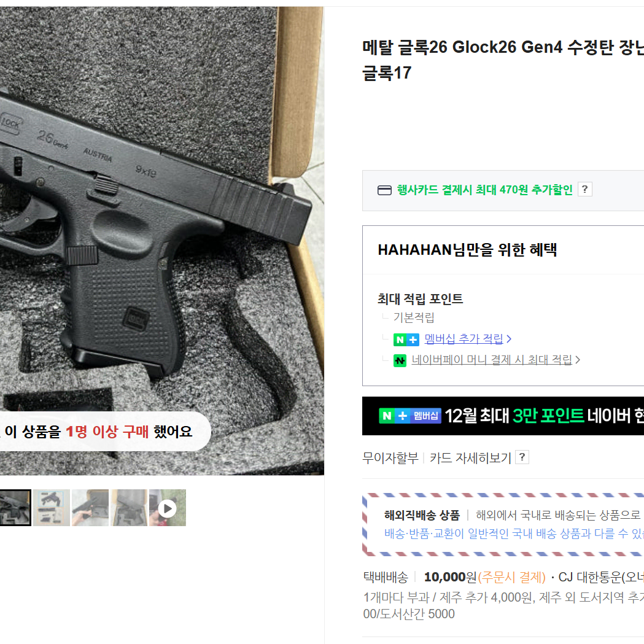This screenshot has width=644, height=644.
Task: Expand 멤버십 추가 적립 chevron arrow
Action: coord(509,339)
